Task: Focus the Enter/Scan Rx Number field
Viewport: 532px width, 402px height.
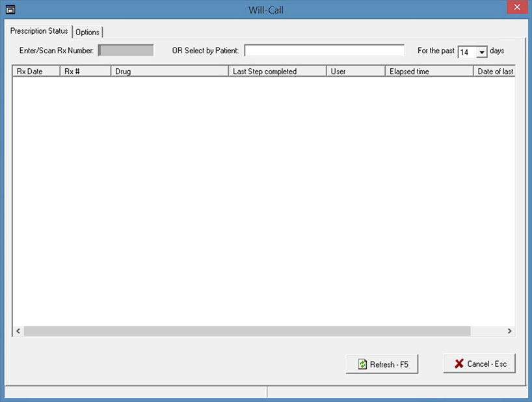Action: click(126, 51)
